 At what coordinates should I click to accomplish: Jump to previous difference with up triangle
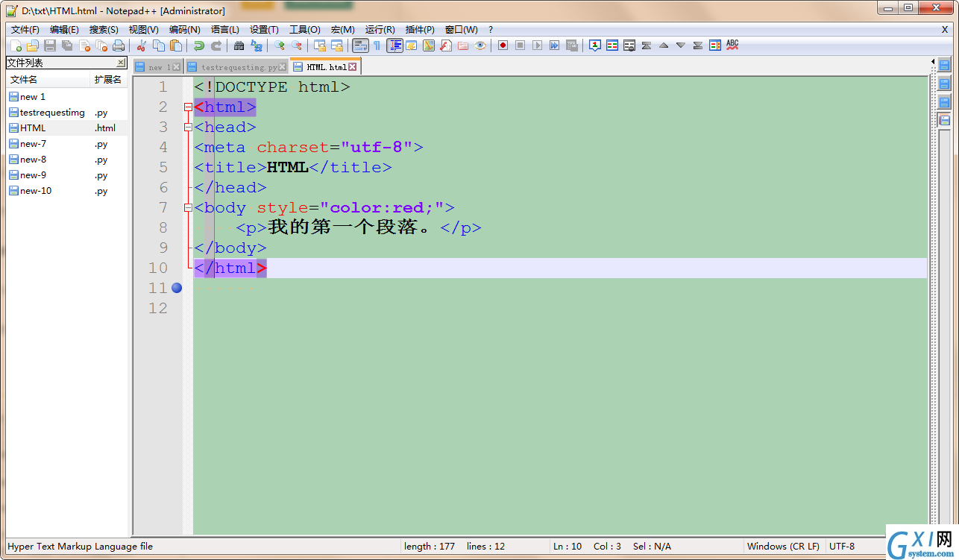(663, 45)
